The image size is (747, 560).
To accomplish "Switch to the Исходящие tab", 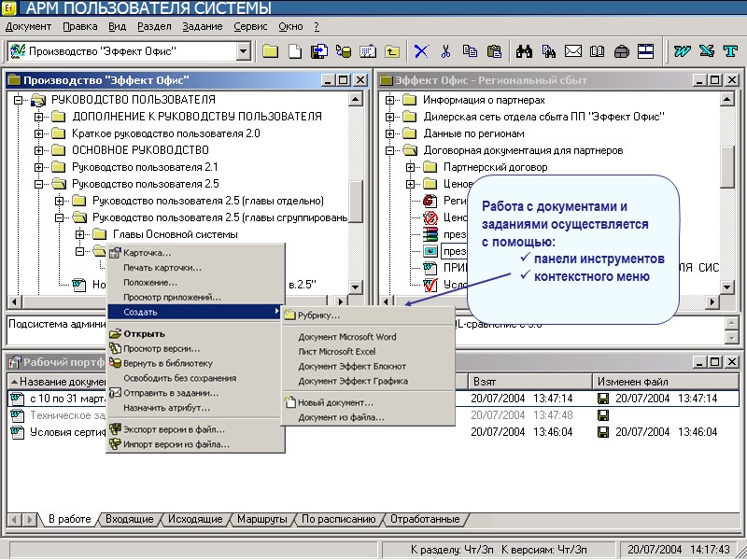I will (x=195, y=519).
